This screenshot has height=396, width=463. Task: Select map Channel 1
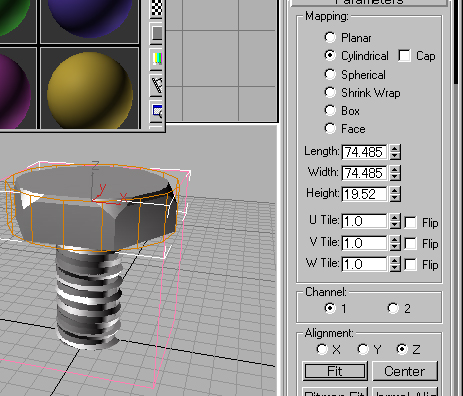click(x=330, y=308)
